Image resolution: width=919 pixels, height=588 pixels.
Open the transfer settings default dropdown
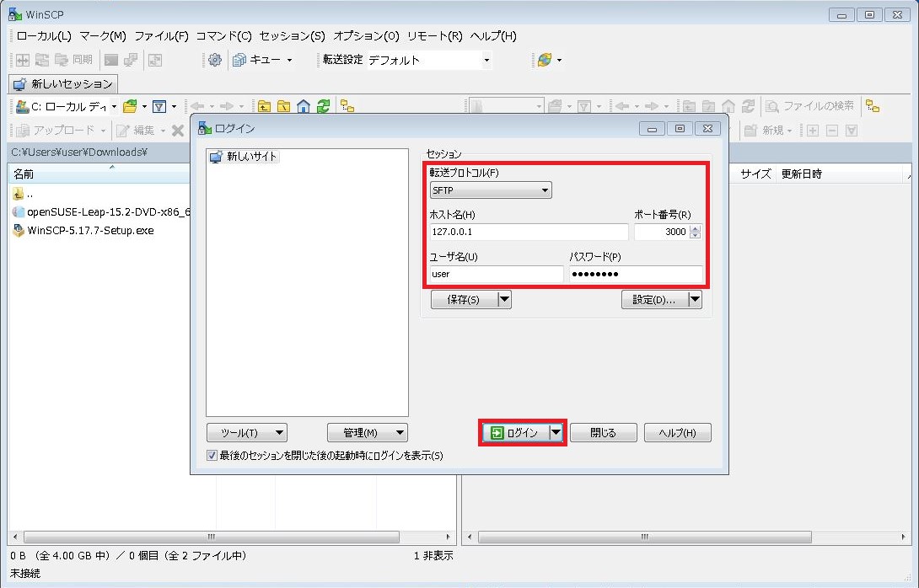(486, 60)
